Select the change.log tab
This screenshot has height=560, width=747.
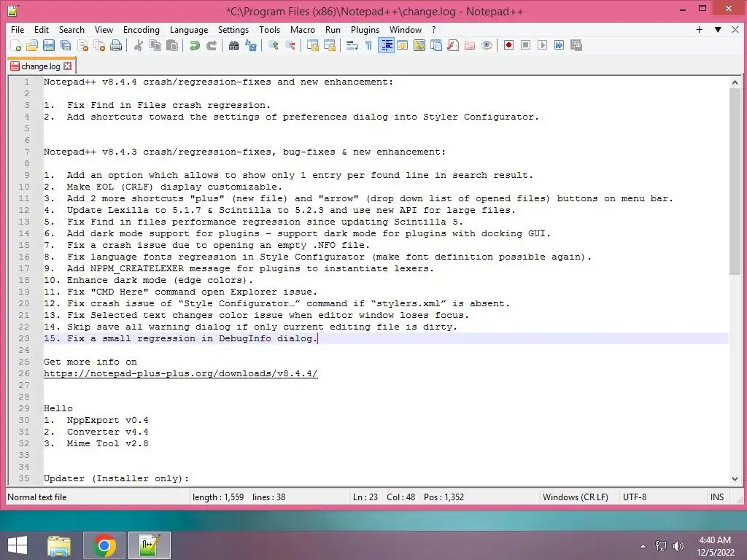pos(42,66)
